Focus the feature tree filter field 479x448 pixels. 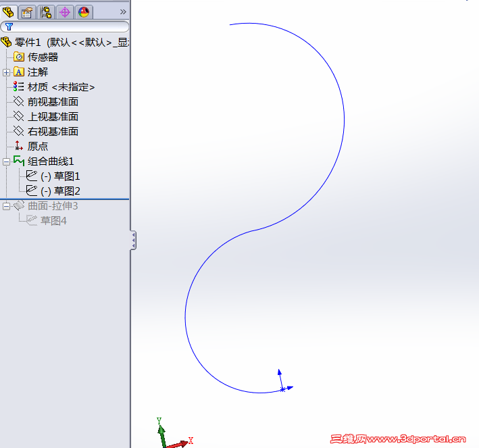click(65, 26)
